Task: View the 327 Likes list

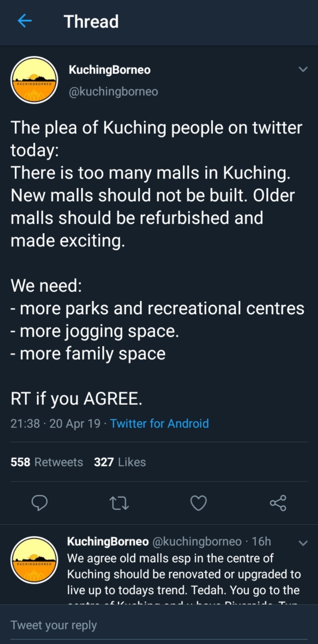Action: 120,462
